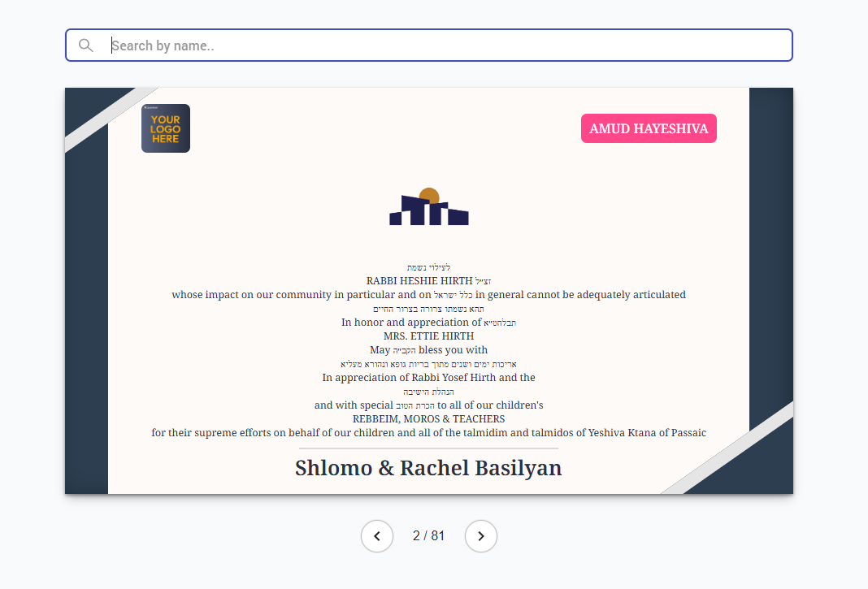Focus the Search by name field
868x589 pixels.
coord(429,45)
